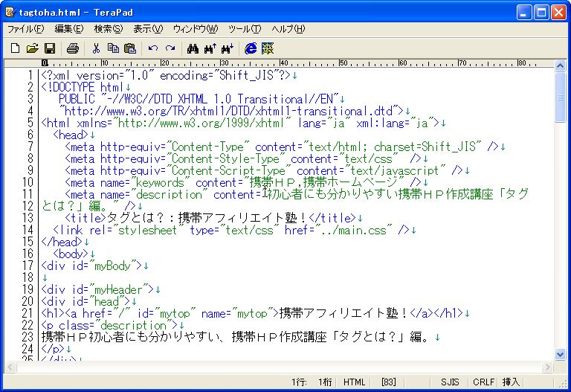Screen dimensions: 571x392
Task: Paste clipboard with the paste icon
Action: pyautogui.click(x=130, y=48)
